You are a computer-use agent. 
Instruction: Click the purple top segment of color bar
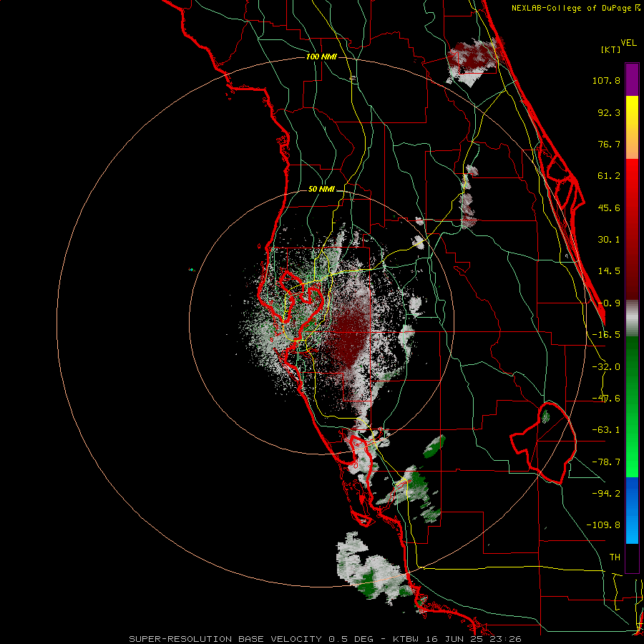point(632,79)
